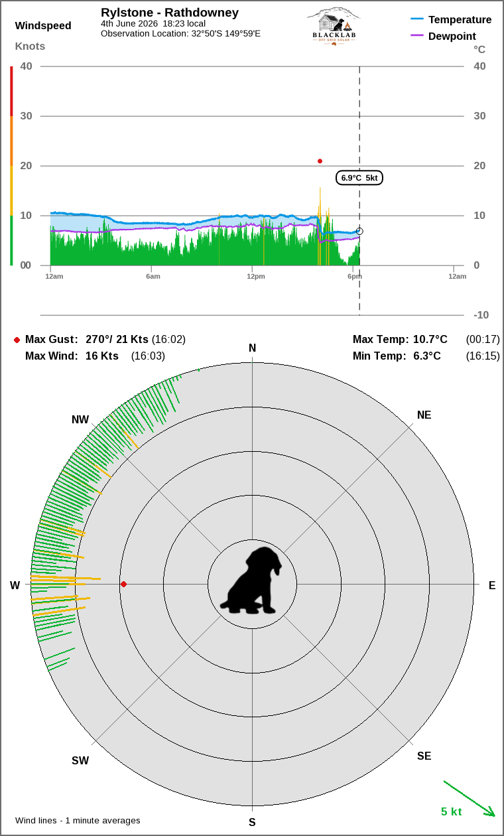This screenshot has width=504, height=836.
Task: Click the red gust marker on the graph
Action: pos(320,161)
